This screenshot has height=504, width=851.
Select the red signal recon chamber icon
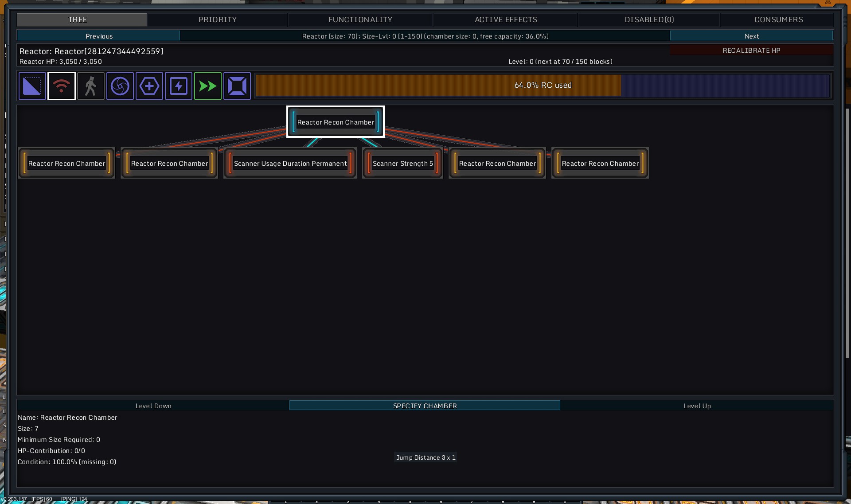(62, 86)
